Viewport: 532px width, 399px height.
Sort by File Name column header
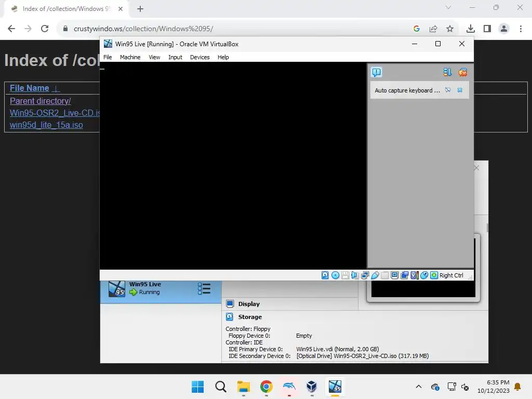(29, 88)
